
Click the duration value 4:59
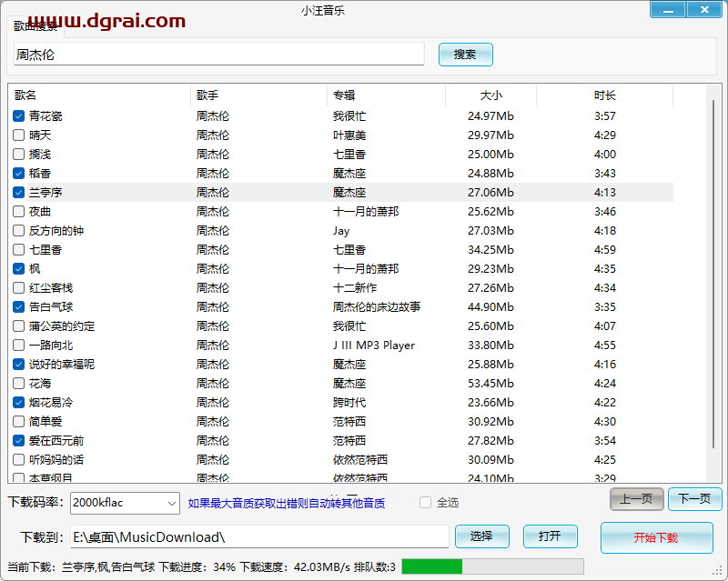tap(605, 250)
